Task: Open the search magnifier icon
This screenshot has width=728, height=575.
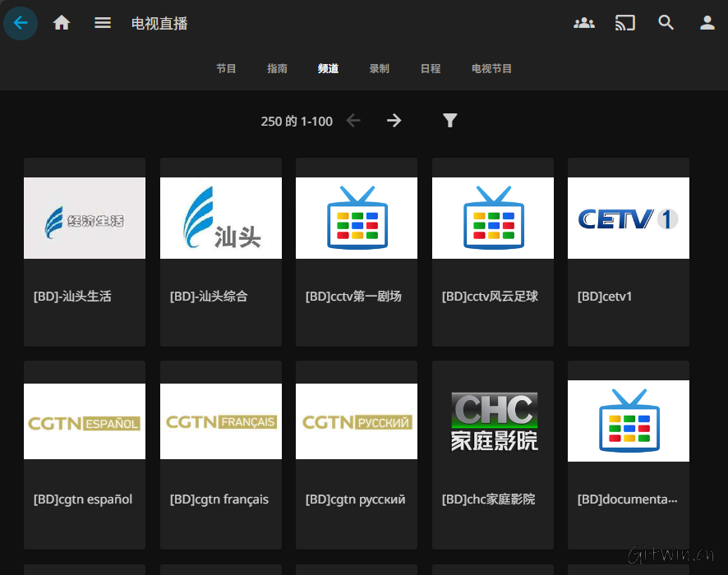Action: click(666, 22)
